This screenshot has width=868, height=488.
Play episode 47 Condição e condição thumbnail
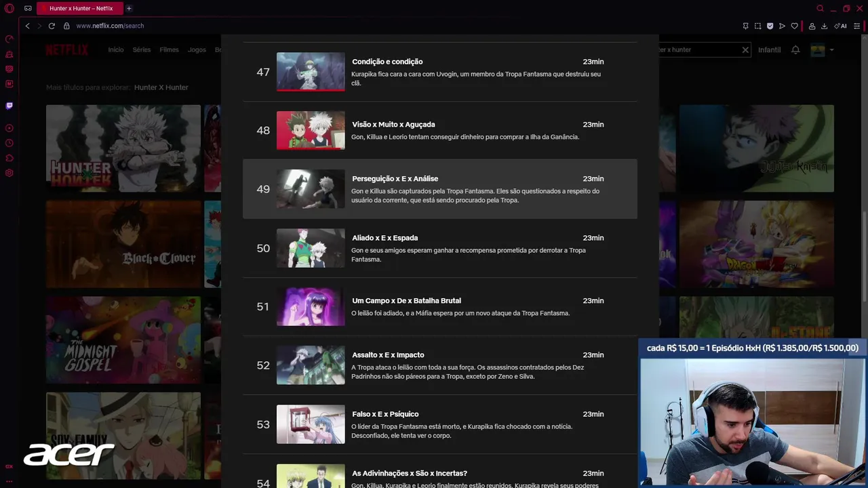311,71
